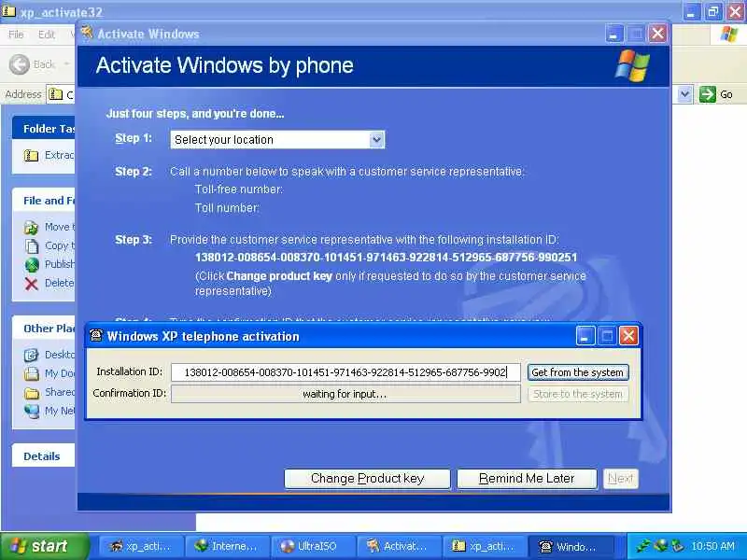Click the second system tray icon
Image resolution: width=747 pixels, height=560 pixels.
point(661,546)
